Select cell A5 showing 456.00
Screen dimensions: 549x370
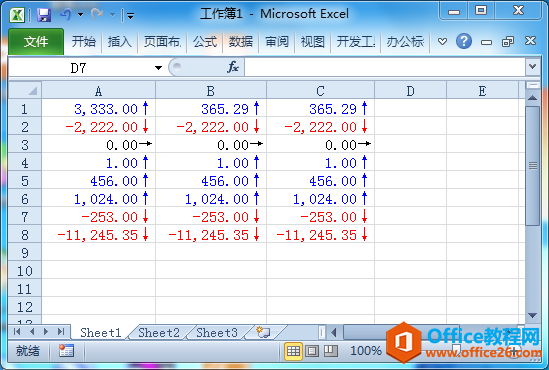click(x=98, y=181)
